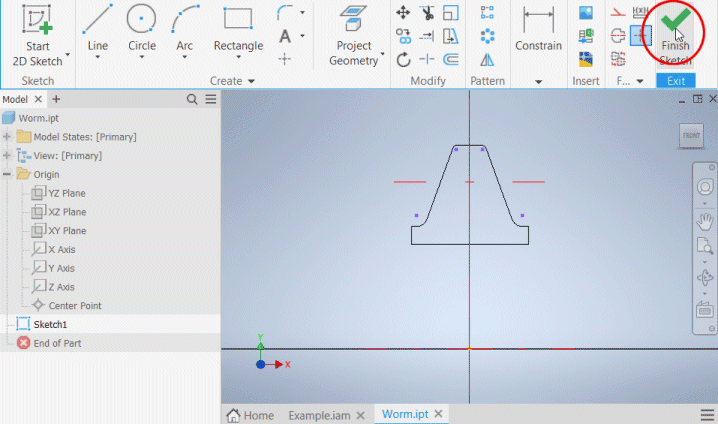
Task: Select the Stretch tool in Modify
Action: click(451, 36)
